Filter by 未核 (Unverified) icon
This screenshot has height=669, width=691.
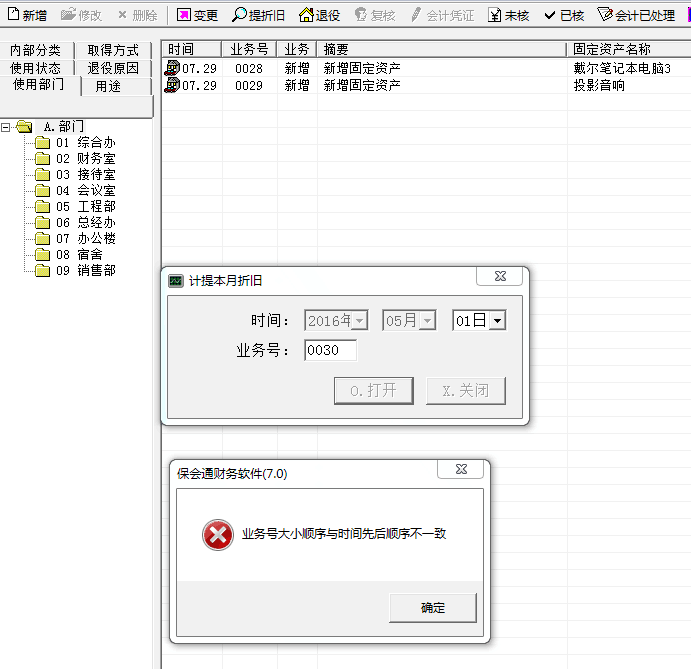(495, 15)
